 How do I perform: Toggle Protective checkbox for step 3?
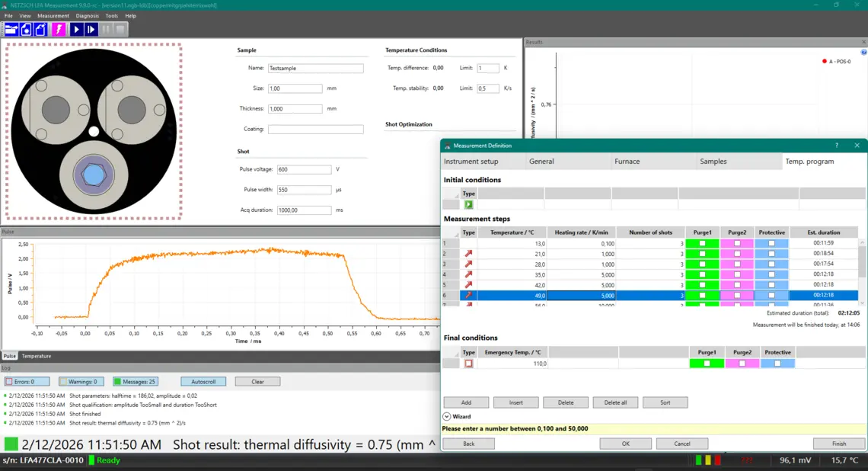771,264
